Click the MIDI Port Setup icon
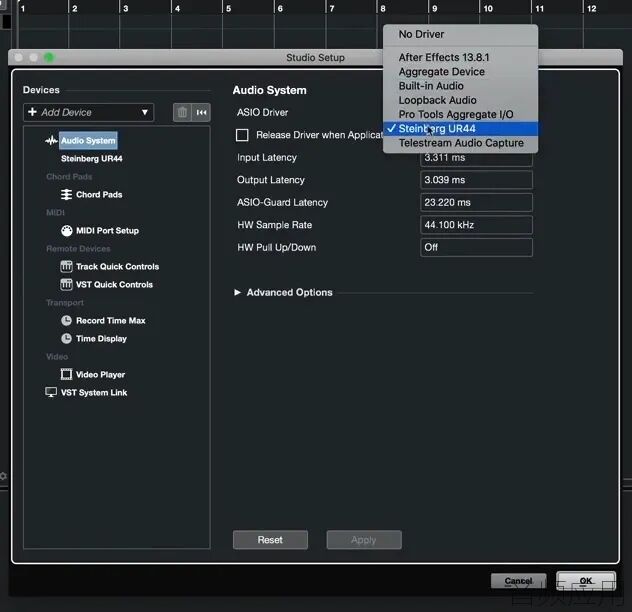Image resolution: width=632 pixels, height=612 pixels. 67,231
